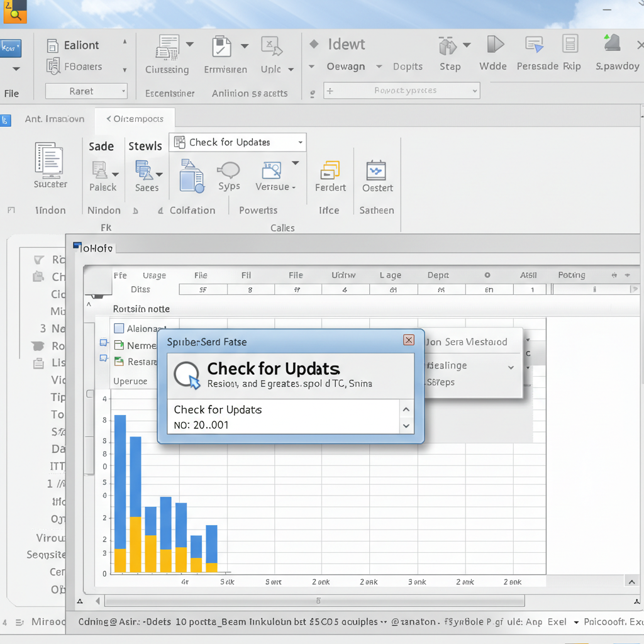
Task: Click the dialog list scroll up arrow
Action: click(406, 409)
